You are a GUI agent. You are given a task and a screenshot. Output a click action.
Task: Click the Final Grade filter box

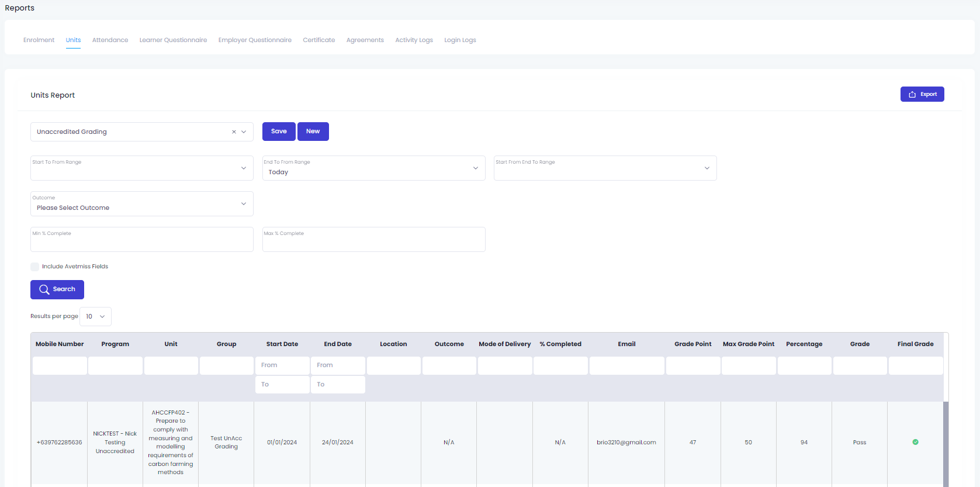point(916,365)
